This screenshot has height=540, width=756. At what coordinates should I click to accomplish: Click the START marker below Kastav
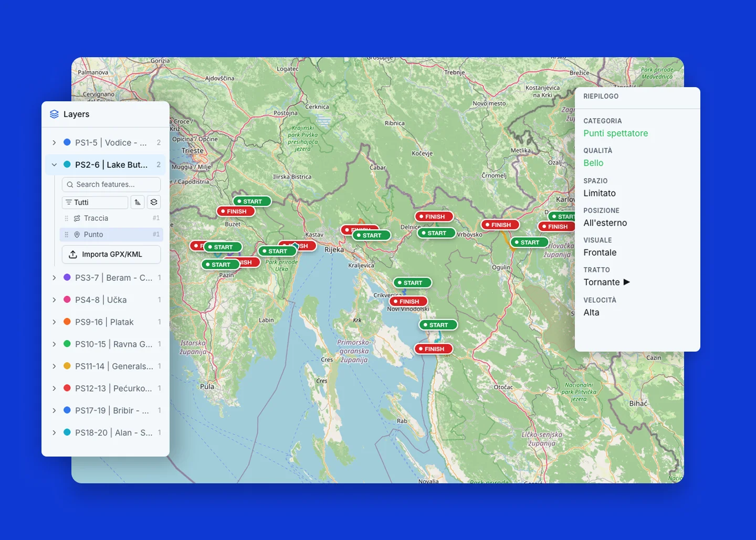(372, 236)
